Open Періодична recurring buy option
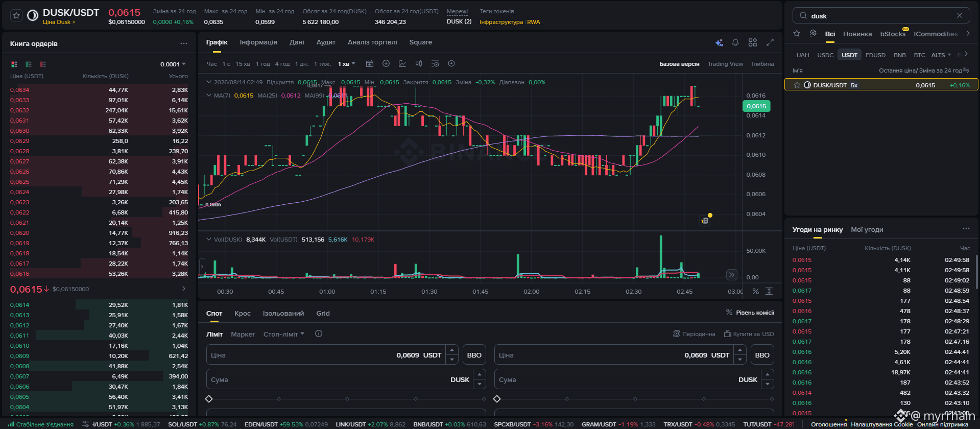 coord(694,334)
